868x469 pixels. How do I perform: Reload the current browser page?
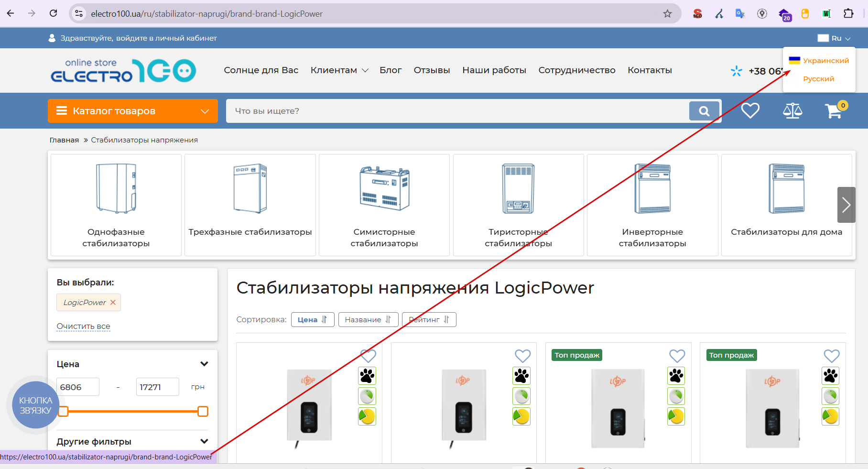point(53,13)
